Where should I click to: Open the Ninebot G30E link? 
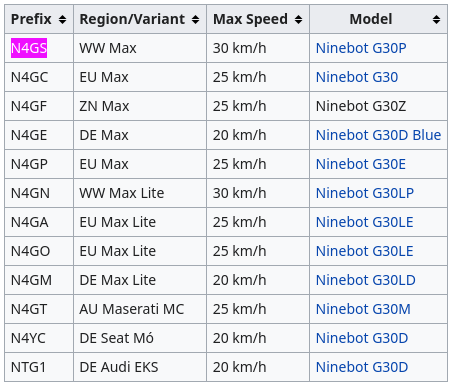(x=361, y=164)
